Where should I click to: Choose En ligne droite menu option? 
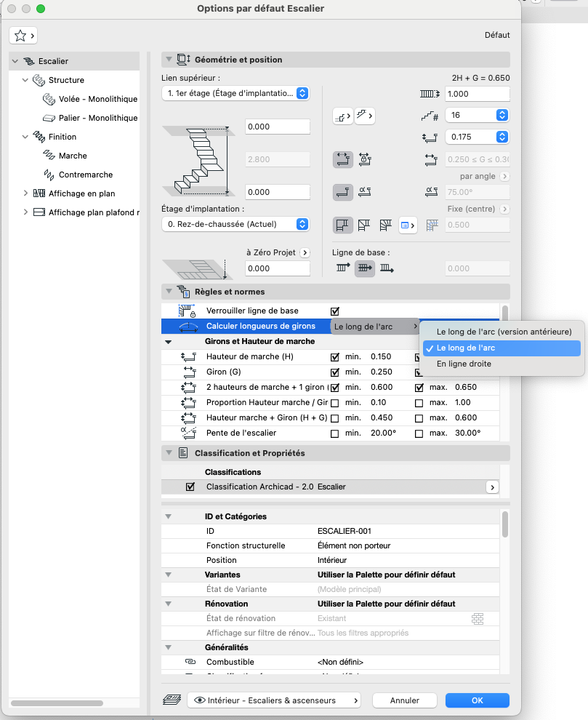pos(464,364)
